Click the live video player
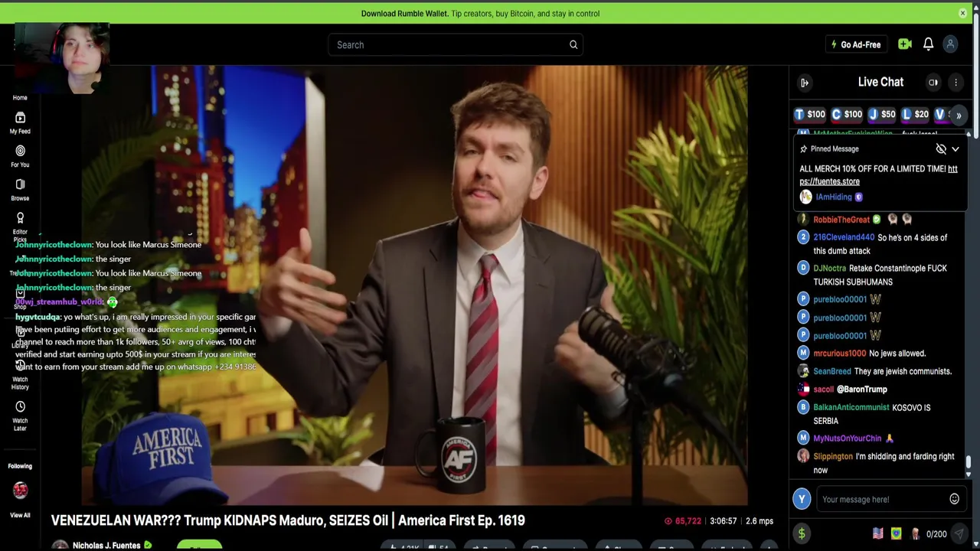This screenshot has height=551, width=980. (x=414, y=285)
